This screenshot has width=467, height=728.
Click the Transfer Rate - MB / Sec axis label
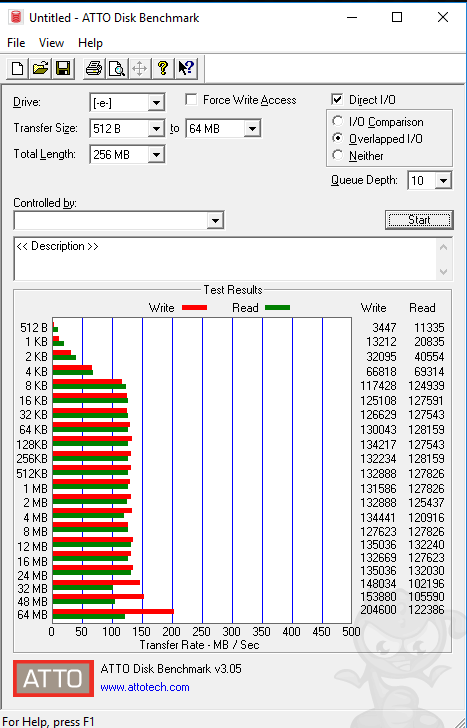pyautogui.click(x=199, y=645)
